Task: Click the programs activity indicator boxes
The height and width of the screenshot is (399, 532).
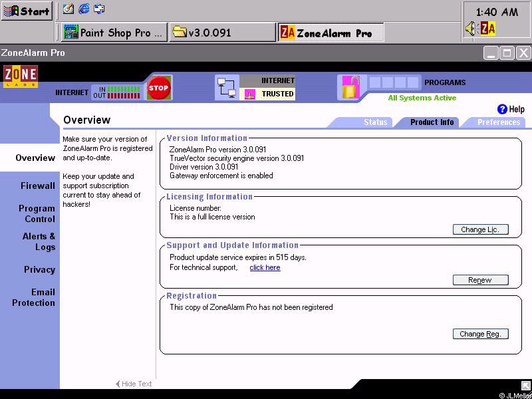Action: tap(394, 82)
